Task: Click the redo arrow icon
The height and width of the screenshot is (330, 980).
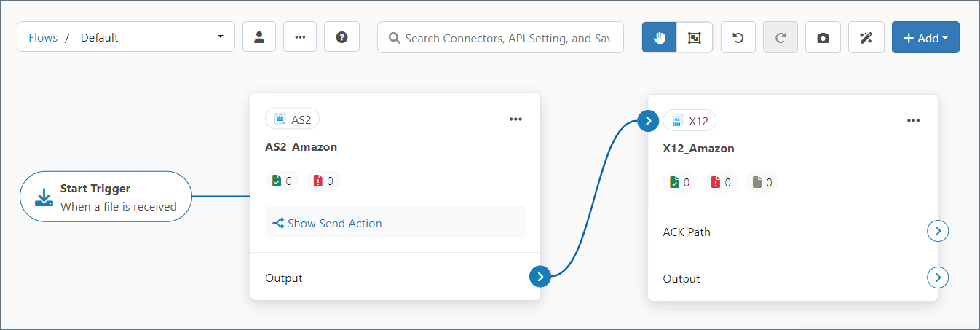Action: point(781,38)
